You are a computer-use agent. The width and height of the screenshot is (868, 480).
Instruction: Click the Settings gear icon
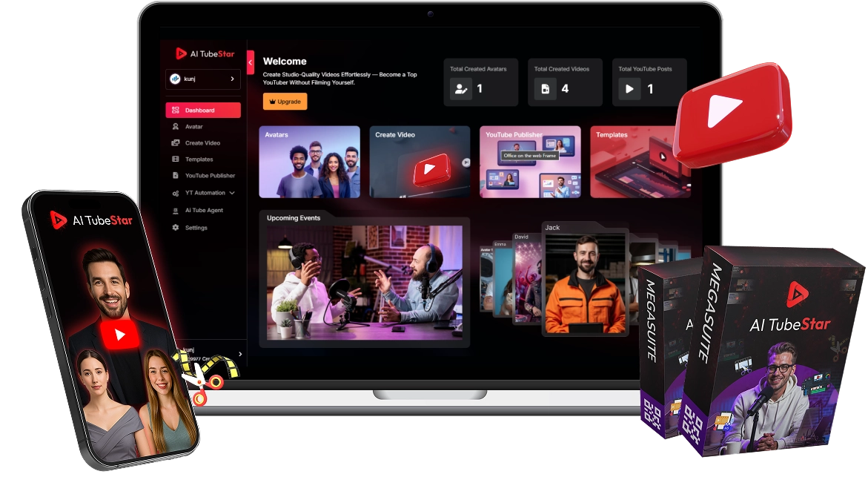[176, 228]
